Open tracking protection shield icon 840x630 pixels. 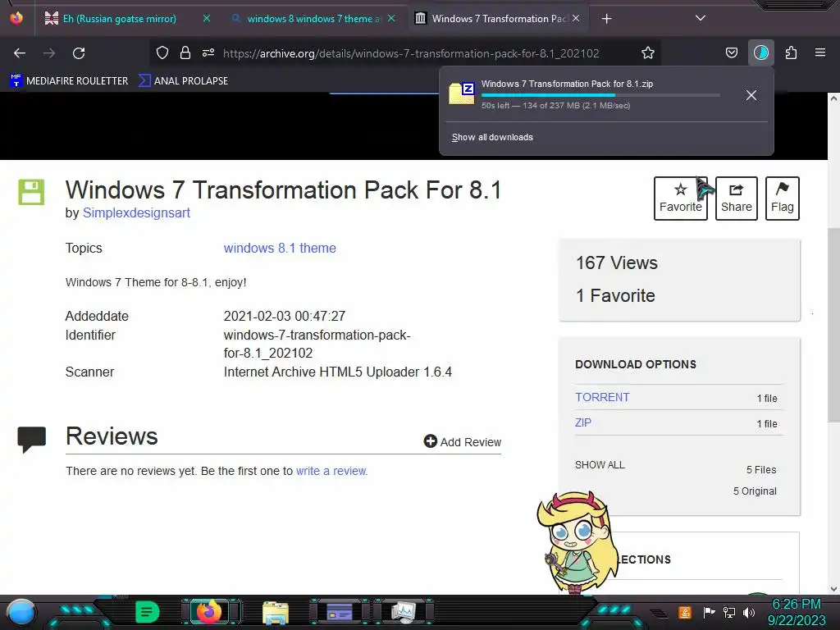click(x=162, y=52)
